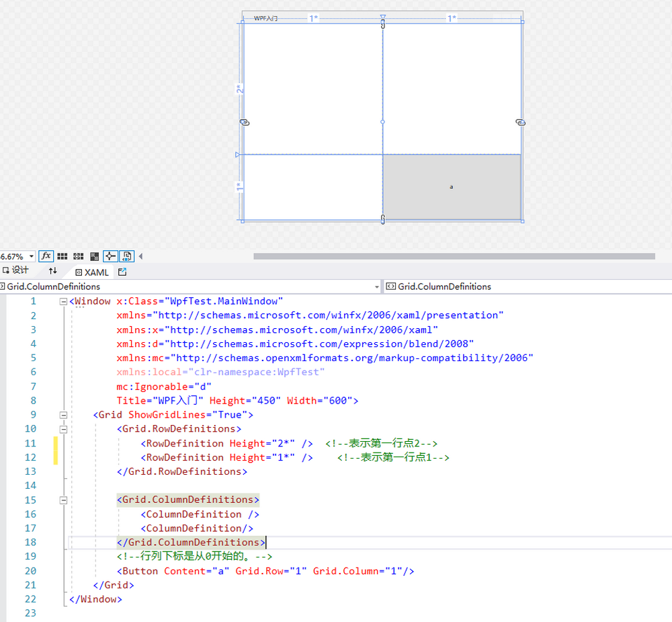Click the right column 1* size label
Image resolution: width=672 pixels, height=622 pixels.
452,18
